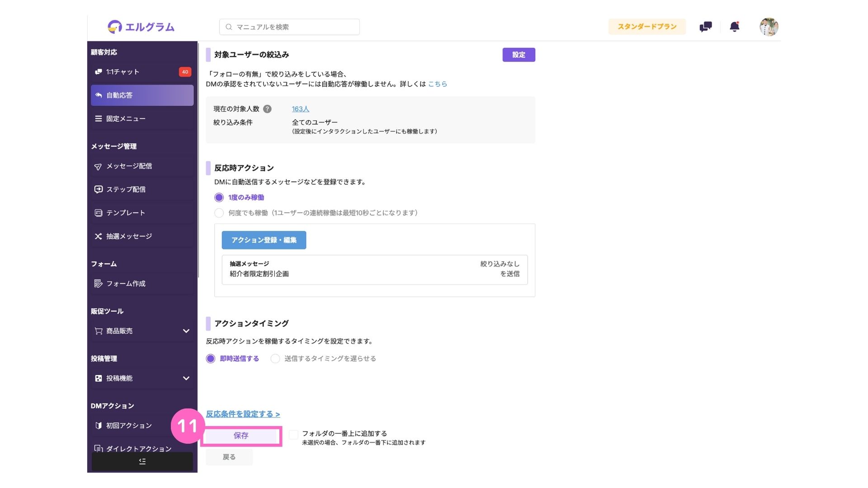Open the notification bell
The image size is (868, 488).
[735, 27]
